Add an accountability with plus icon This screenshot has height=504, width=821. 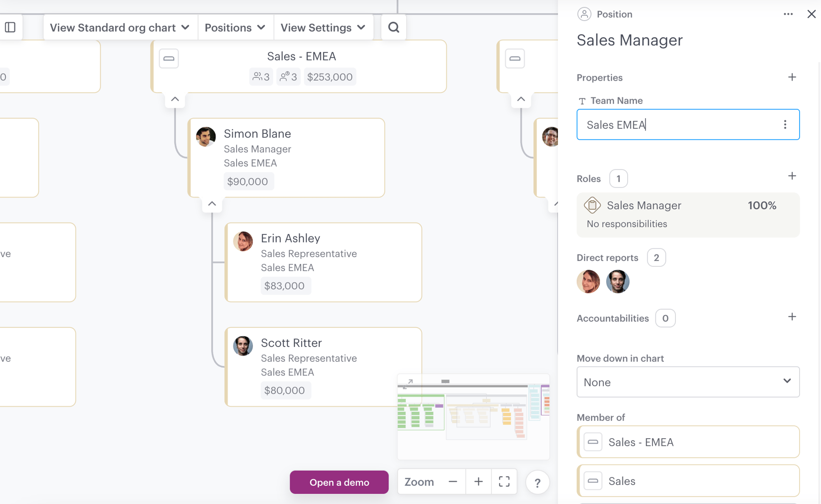pyautogui.click(x=792, y=317)
